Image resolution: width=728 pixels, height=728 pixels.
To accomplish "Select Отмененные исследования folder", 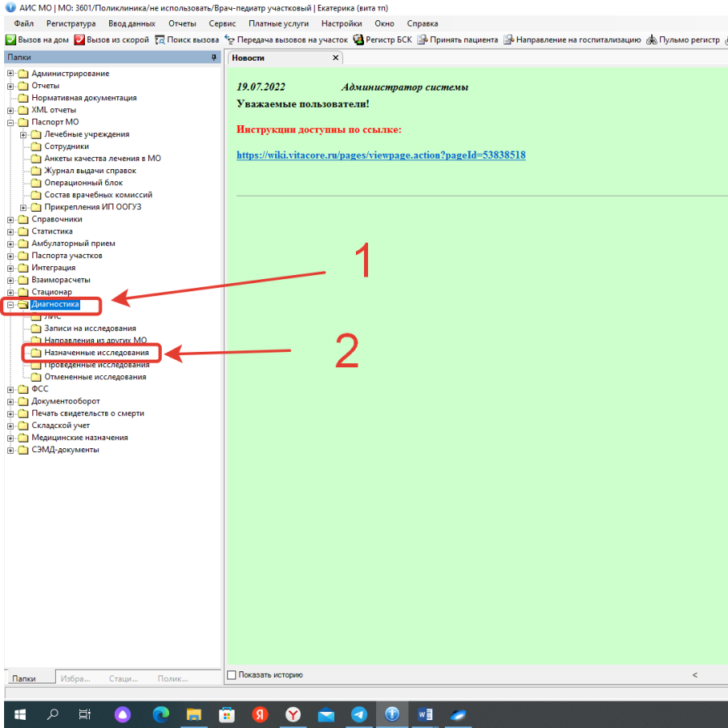I will [95, 376].
